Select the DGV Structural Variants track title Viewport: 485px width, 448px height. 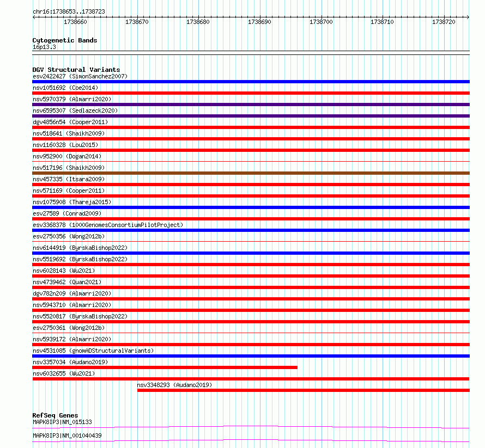tap(76, 70)
